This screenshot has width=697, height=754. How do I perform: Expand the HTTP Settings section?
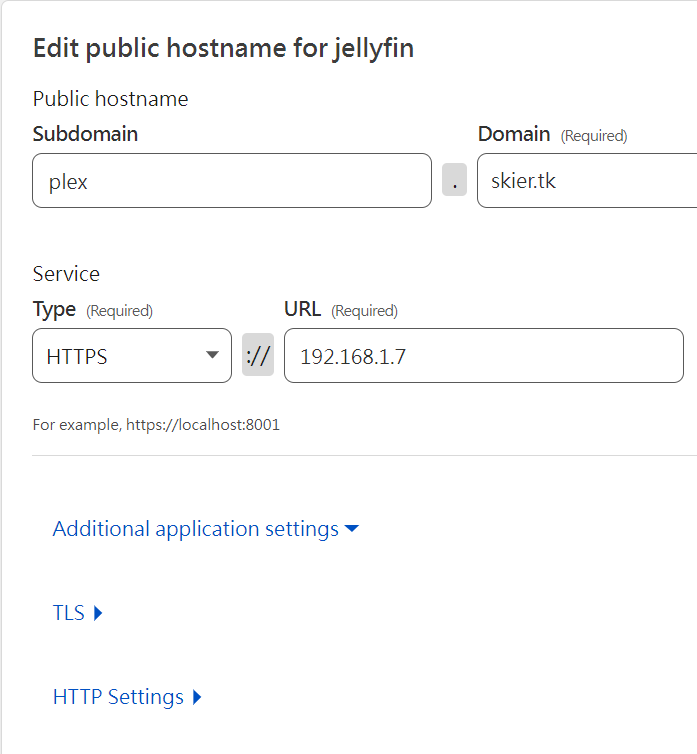coord(127,697)
